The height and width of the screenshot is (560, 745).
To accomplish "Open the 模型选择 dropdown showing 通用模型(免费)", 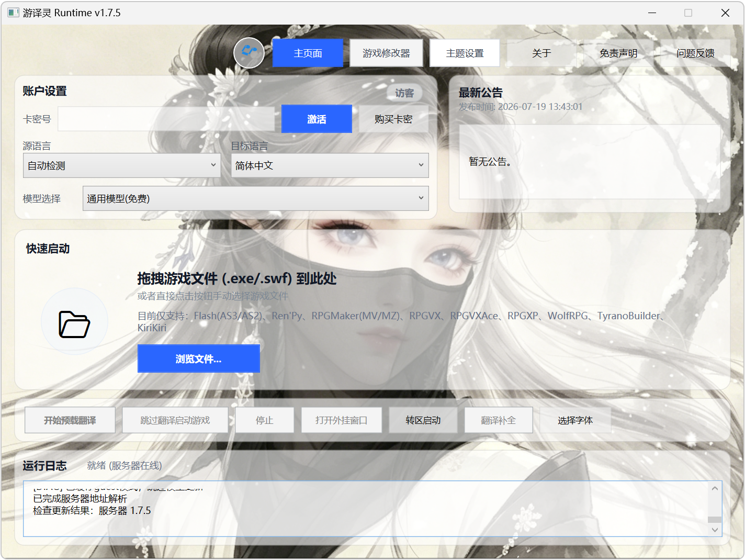I will point(256,198).
